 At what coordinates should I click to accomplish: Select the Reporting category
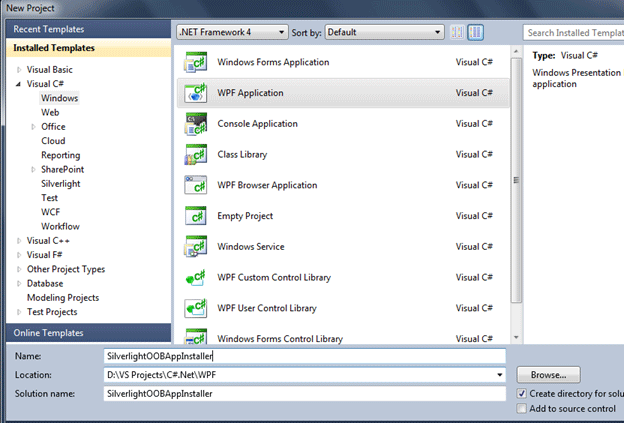60,155
